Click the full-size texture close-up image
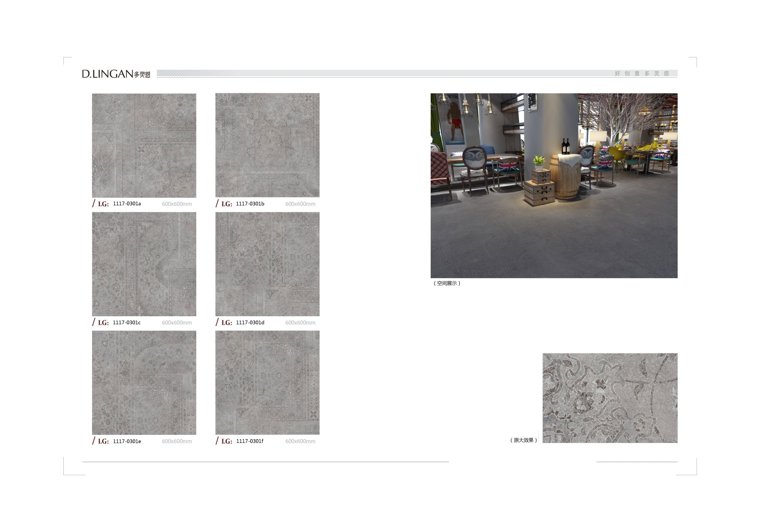760x532 pixels. coord(610,398)
